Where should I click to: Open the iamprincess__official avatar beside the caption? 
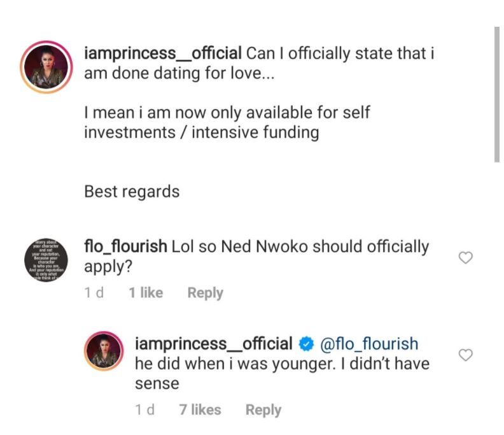click(x=46, y=67)
